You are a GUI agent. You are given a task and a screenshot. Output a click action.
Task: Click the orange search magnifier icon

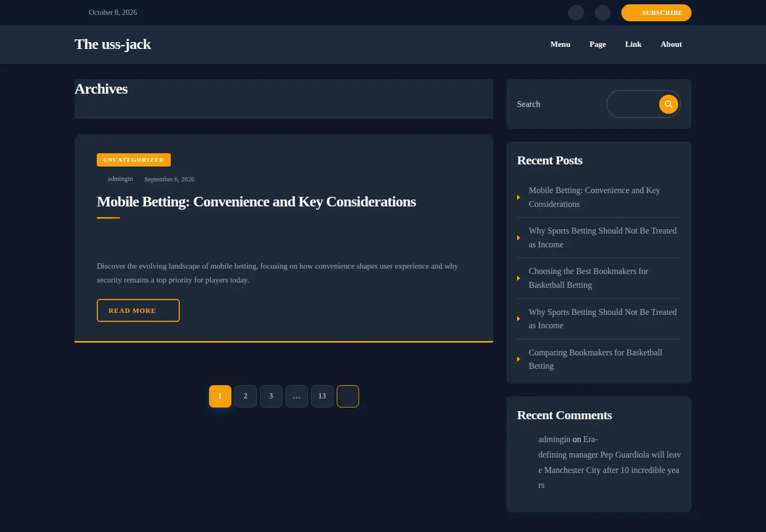pyautogui.click(x=669, y=104)
